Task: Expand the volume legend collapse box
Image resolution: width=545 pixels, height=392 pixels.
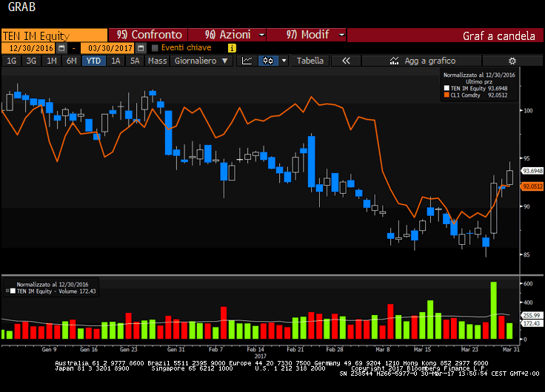Action: [7, 291]
